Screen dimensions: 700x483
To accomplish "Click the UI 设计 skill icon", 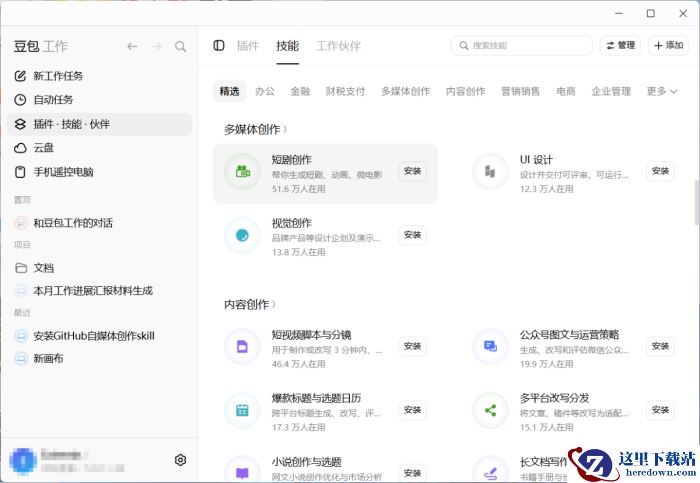I will pos(490,171).
